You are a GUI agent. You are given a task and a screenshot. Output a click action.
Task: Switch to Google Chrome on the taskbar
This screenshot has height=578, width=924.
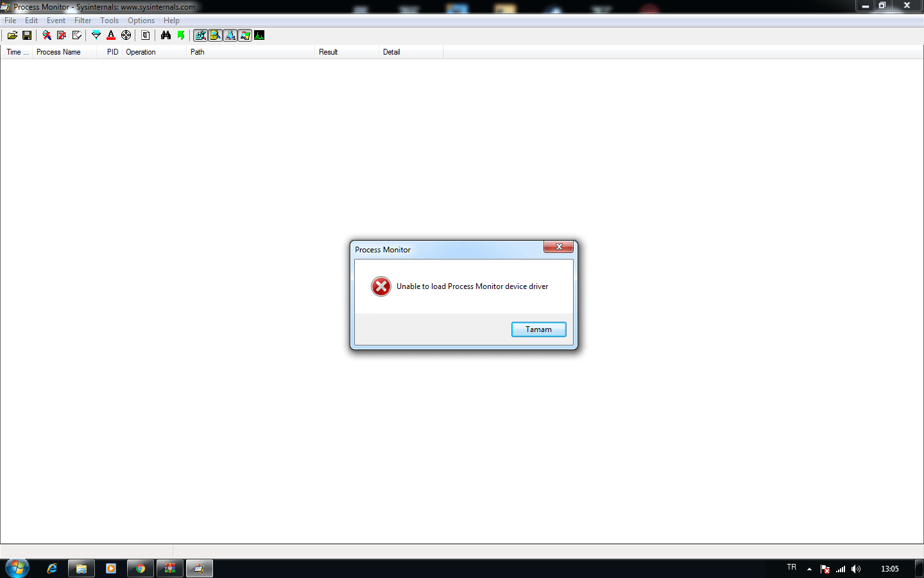click(141, 568)
